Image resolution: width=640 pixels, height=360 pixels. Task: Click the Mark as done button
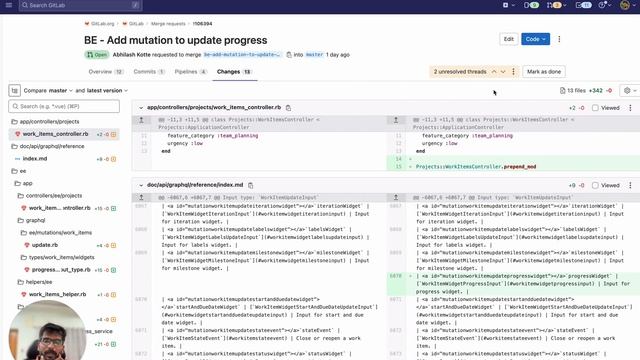(x=544, y=72)
